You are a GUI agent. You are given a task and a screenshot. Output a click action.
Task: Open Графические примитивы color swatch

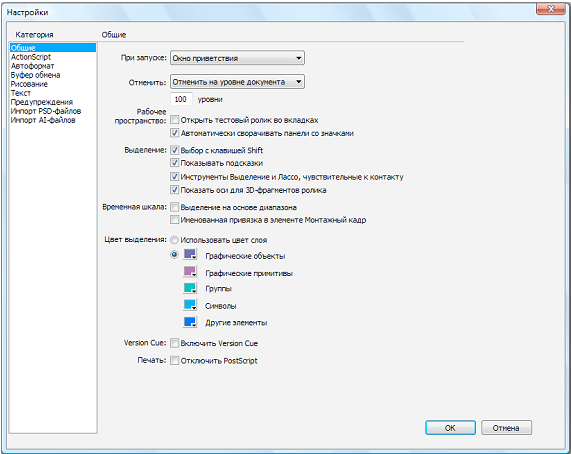[x=190, y=272]
